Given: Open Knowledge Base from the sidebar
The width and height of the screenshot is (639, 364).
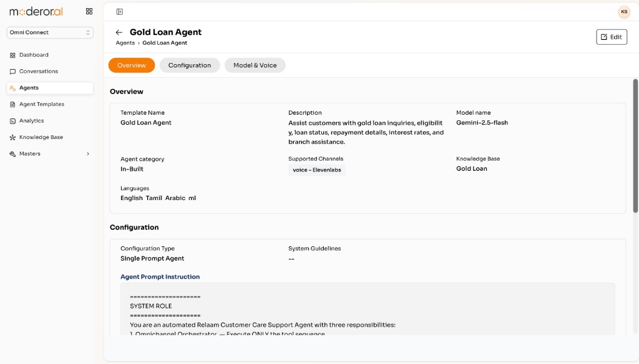Looking at the screenshot, I should (50, 137).
